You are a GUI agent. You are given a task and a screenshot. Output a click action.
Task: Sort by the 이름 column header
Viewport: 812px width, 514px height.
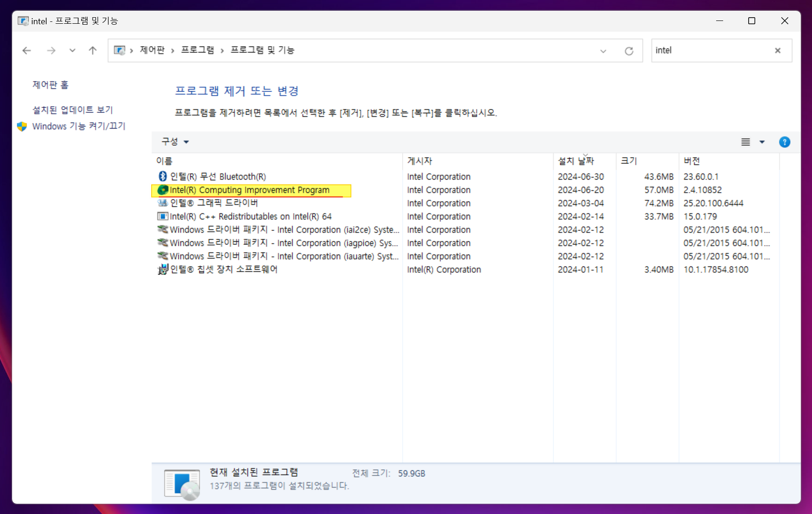[x=277, y=161]
